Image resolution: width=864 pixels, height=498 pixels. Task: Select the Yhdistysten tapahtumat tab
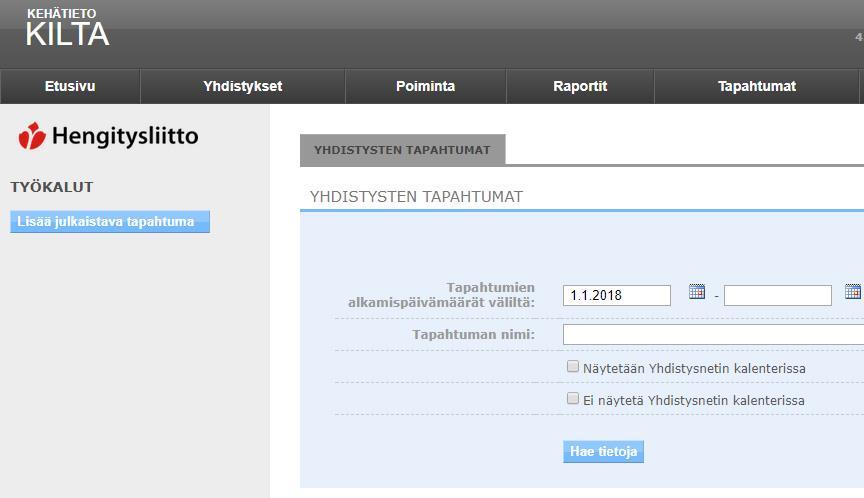tap(402, 150)
